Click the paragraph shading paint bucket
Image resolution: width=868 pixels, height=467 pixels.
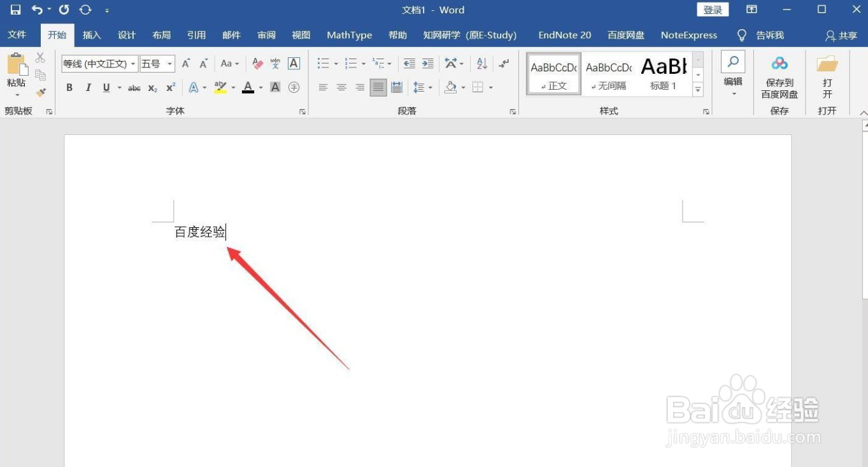pyautogui.click(x=451, y=87)
